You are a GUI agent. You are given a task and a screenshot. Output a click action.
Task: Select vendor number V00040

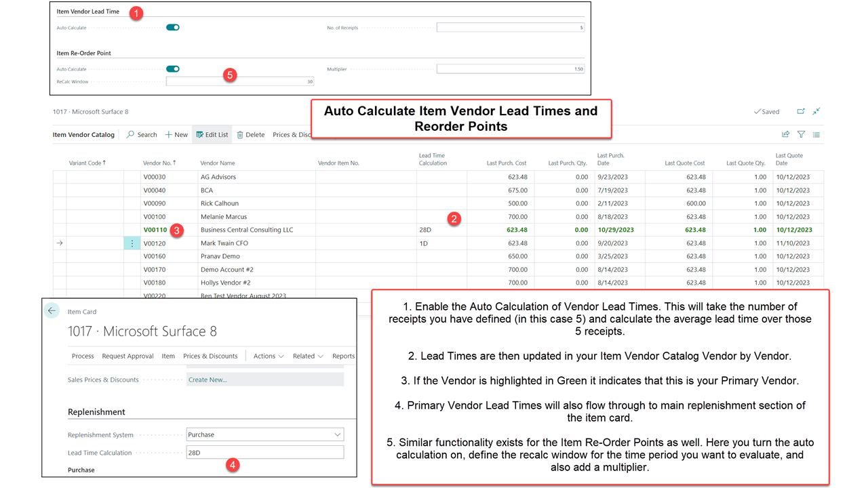coord(155,190)
